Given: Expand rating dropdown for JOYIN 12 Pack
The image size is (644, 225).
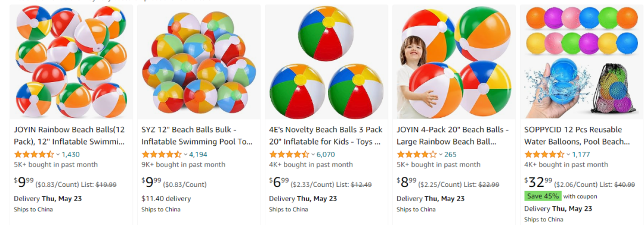Looking at the screenshot, I should click(58, 155).
